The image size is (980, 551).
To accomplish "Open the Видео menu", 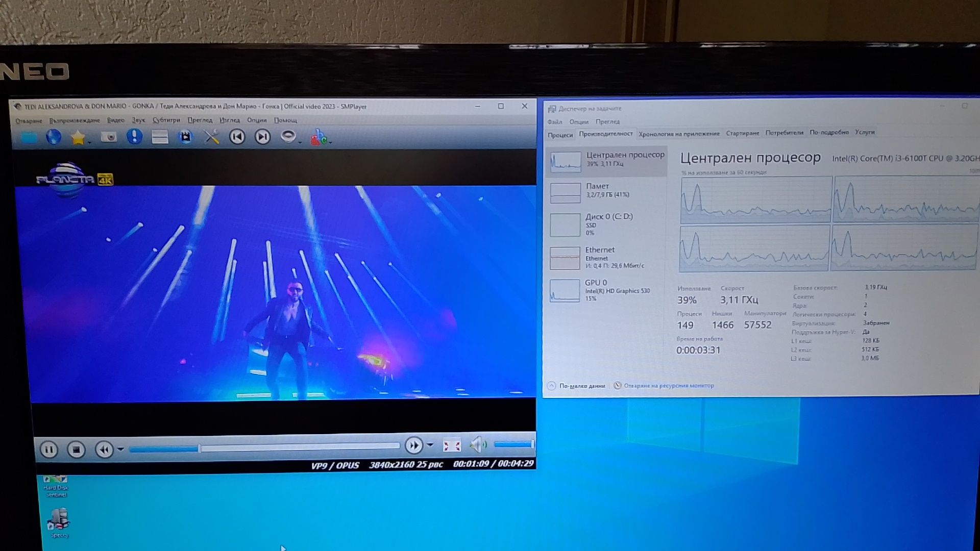I will coord(115,120).
